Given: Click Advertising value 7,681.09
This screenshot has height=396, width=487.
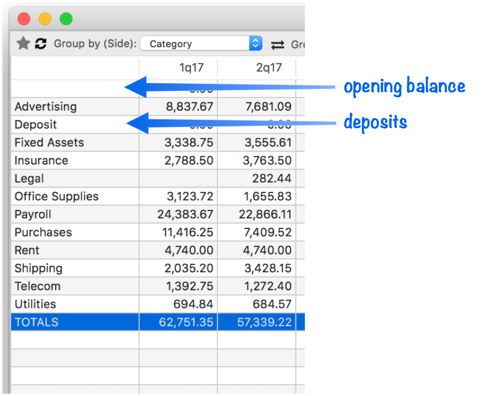Looking at the screenshot, I should pyautogui.click(x=268, y=107).
